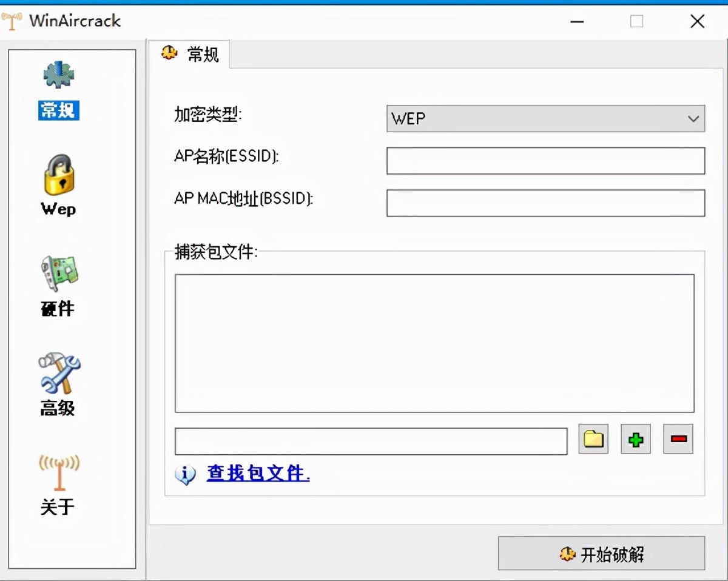Click the red minus to remove a packet file
Viewport: 728px width, 581px height.
(678, 439)
